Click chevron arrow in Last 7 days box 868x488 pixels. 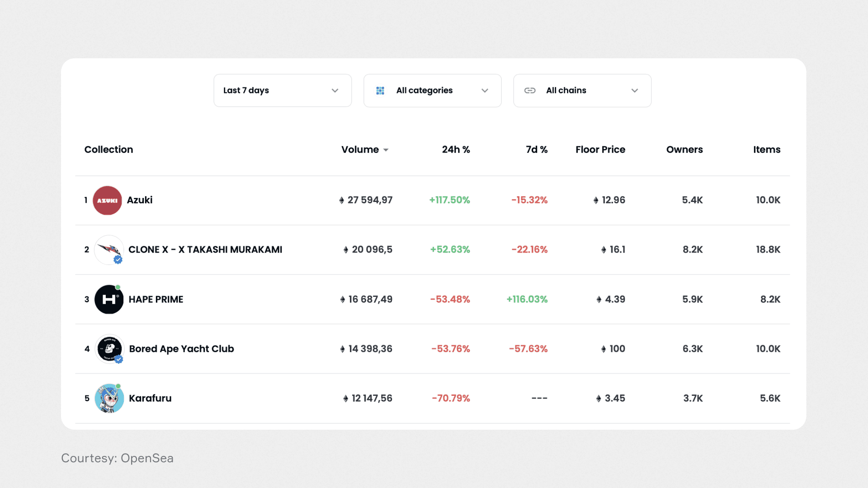coord(335,91)
